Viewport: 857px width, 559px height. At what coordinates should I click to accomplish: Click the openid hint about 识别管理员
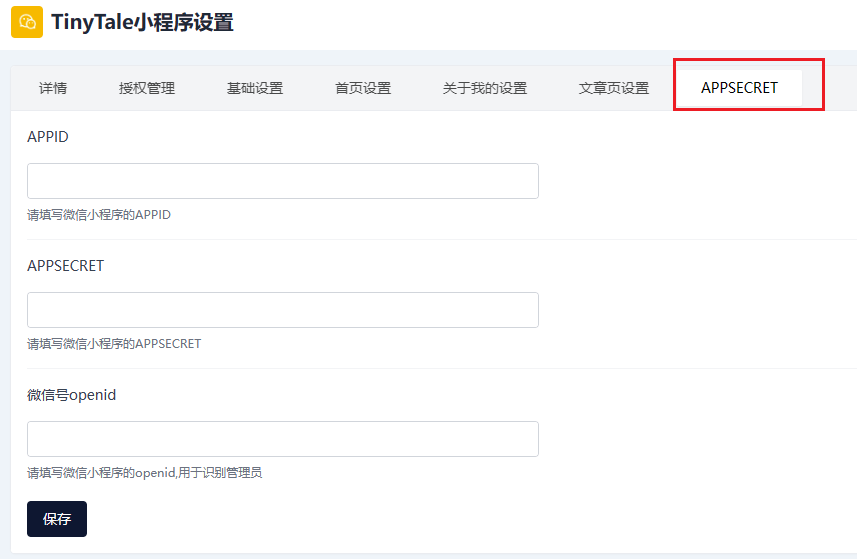[145, 473]
